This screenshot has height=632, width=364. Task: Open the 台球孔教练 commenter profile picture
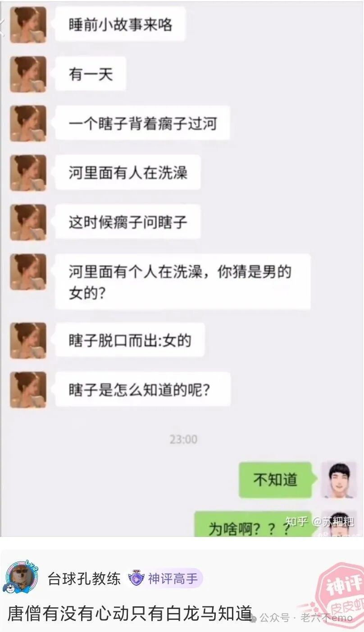point(22,577)
